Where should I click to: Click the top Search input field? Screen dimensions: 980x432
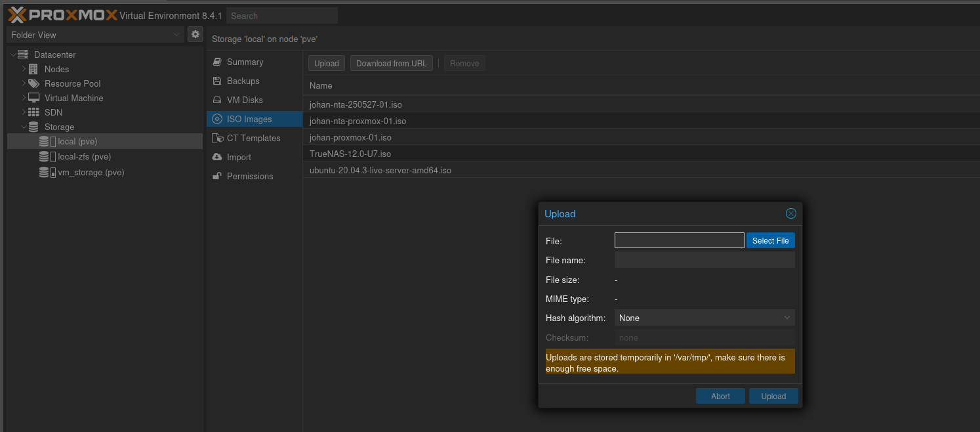(x=282, y=16)
